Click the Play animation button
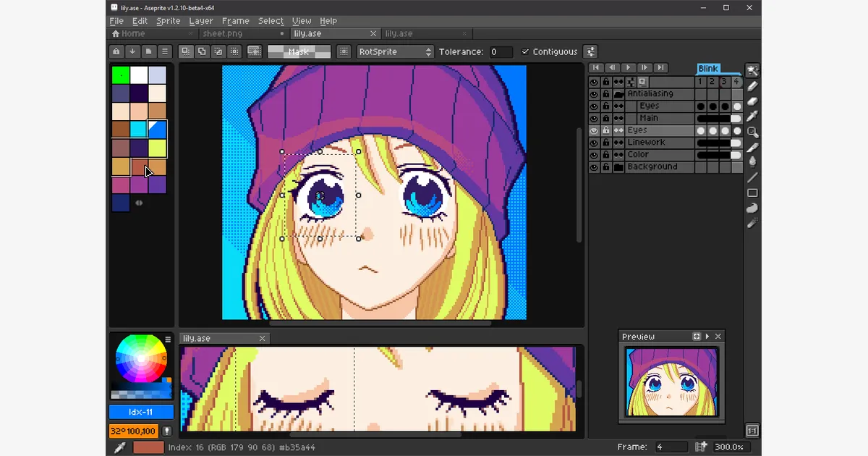The width and height of the screenshot is (868, 456). pos(628,68)
